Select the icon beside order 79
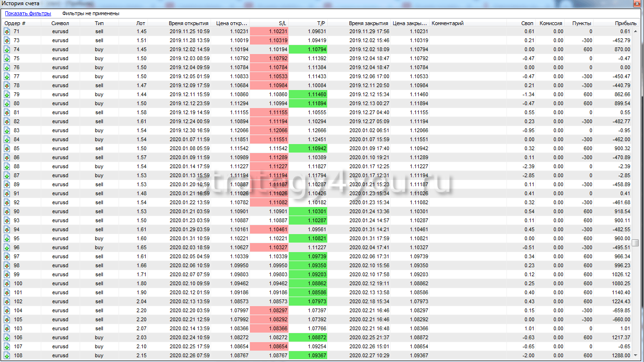Viewport: 644px width, 362px height. (x=7, y=95)
